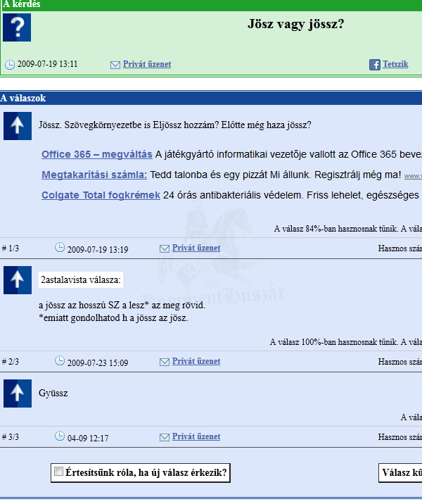Viewport: 422px width, 504px height.
Task: Click the up-arrow icon on 2astalavista's answer
Action: click(x=17, y=280)
